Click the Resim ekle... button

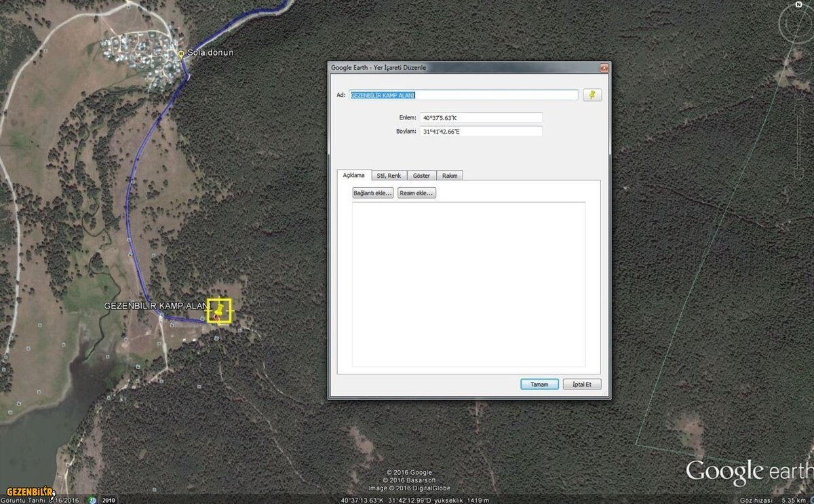pos(416,193)
